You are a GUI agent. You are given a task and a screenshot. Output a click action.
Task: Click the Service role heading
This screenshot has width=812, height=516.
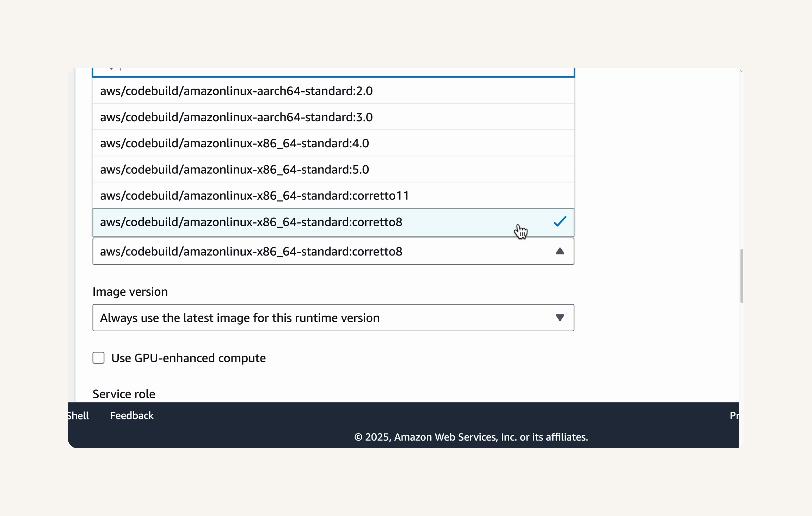click(x=124, y=394)
